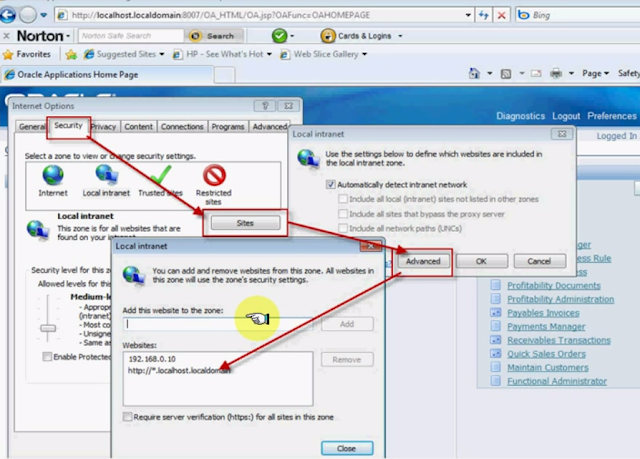640x459 pixels.
Task: Click the Read Mail icon in command bar
Action: (x=536, y=73)
